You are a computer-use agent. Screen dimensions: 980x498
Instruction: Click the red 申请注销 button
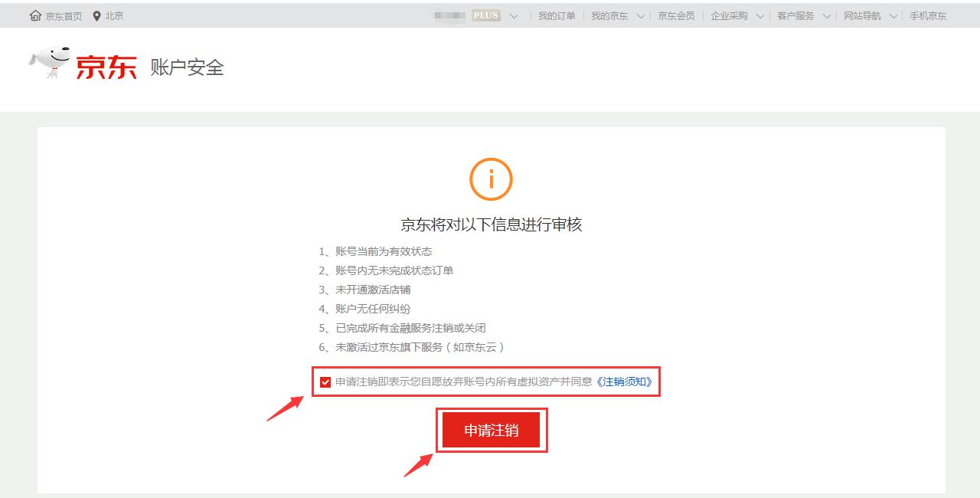tap(492, 431)
